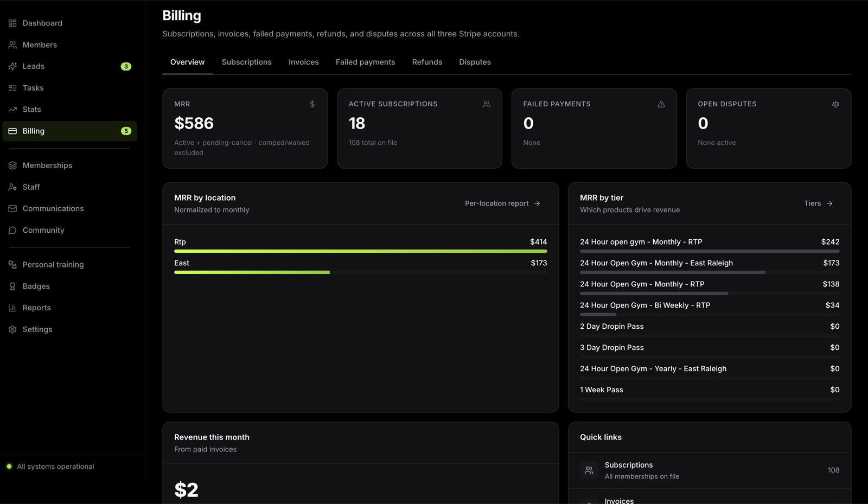Click the arrow icon next to Per-location report
868x504 pixels.
click(x=537, y=203)
